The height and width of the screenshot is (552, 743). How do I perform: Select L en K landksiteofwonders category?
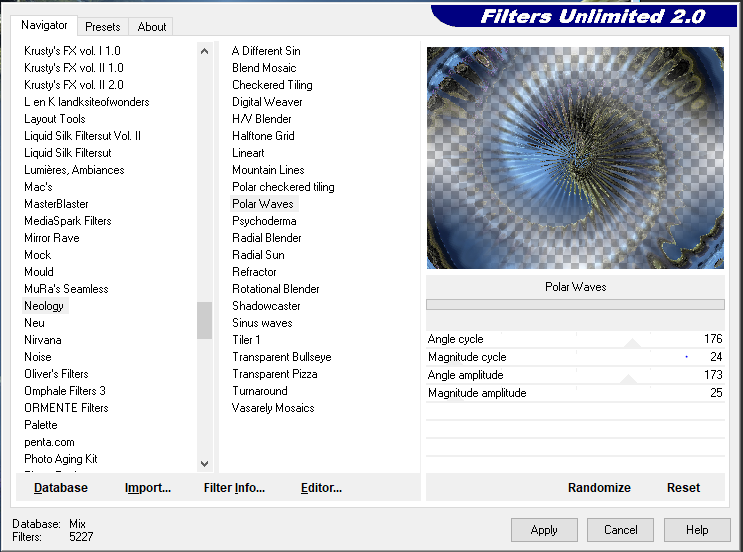coord(87,102)
